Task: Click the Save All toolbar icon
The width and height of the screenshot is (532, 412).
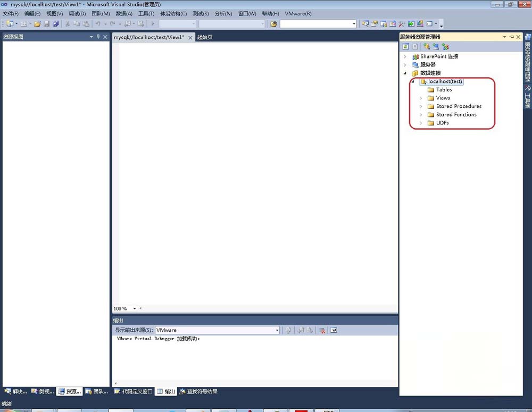Action: click(x=56, y=24)
